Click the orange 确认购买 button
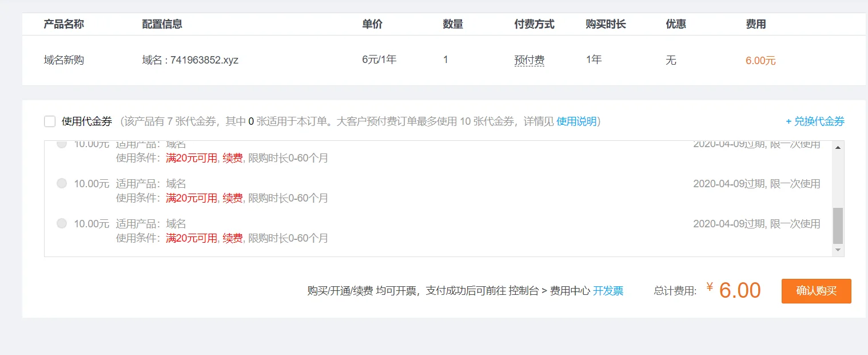 tap(816, 291)
